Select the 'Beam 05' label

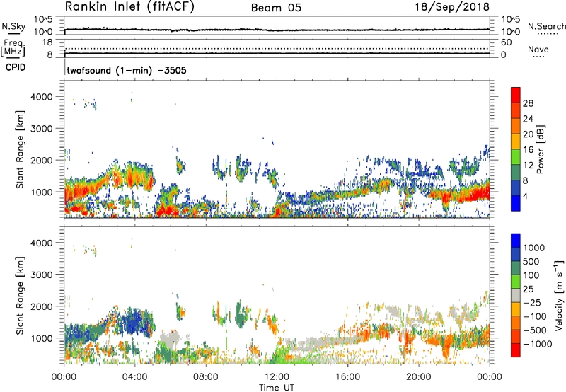pos(276,8)
